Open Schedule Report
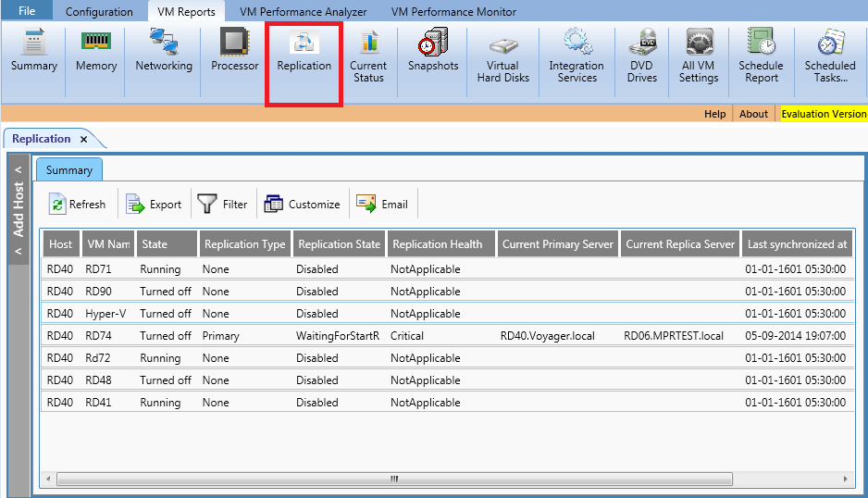This screenshot has width=868, height=498. tap(762, 56)
